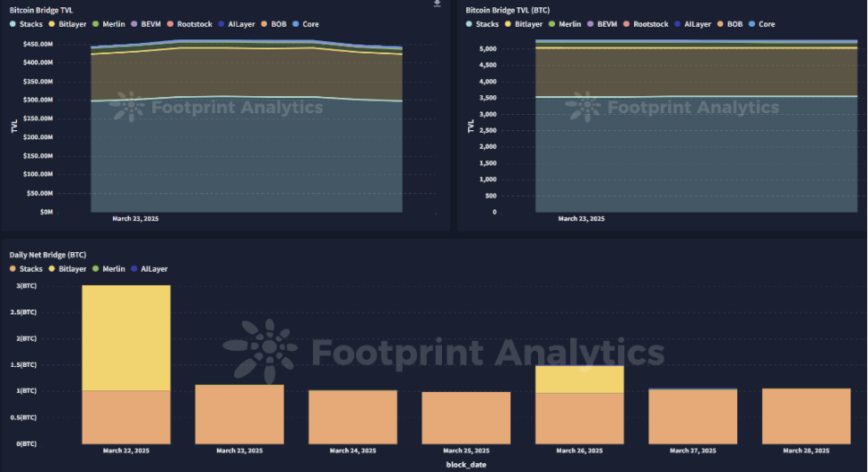The image size is (868, 472).
Task: Click Merlin legend dot in Daily Net Bridge chart
Action: [x=95, y=269]
